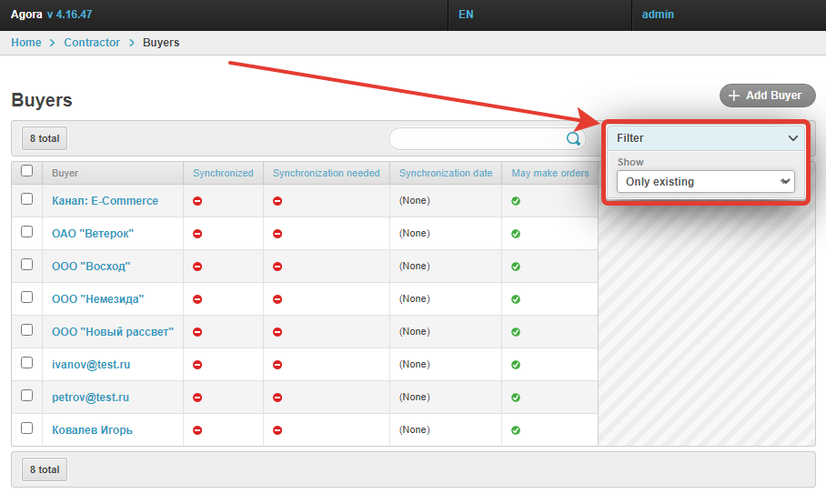Click red Synchronization needed icon for ООО "Восход"
The image size is (826, 504).
(277, 267)
